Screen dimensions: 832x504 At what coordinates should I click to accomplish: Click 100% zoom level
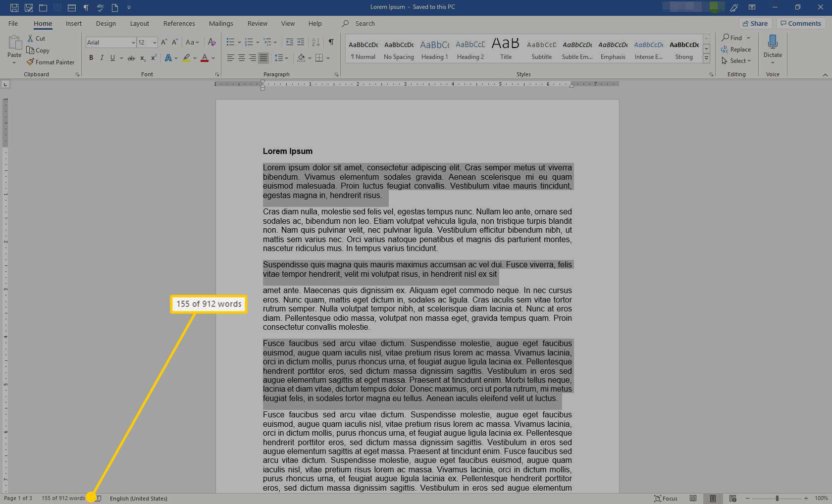tap(821, 499)
